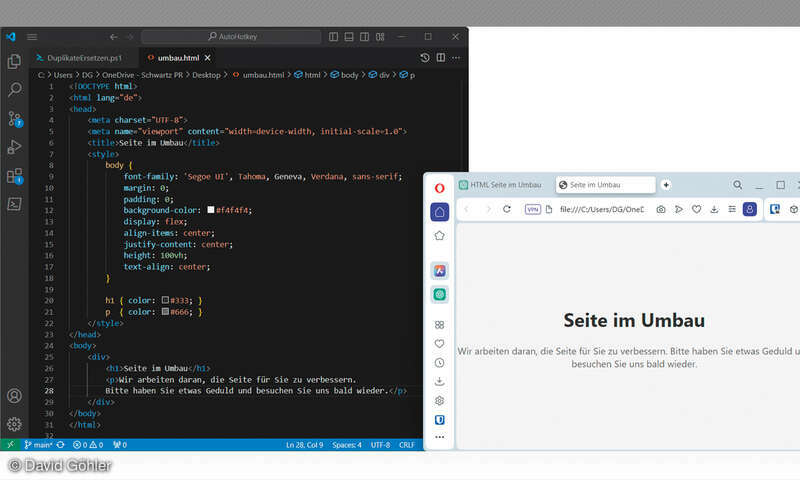The image size is (800, 480).
Task: Open the Source Control panel
Action: pos(14,119)
